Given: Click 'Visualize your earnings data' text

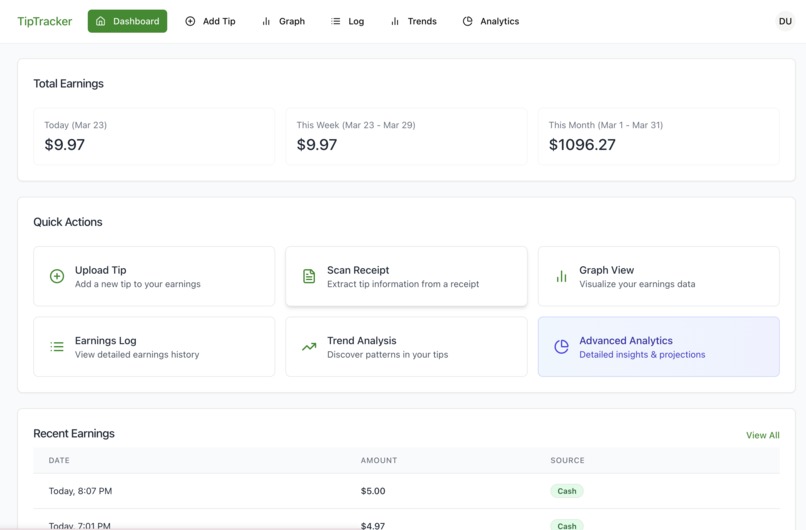Looking at the screenshot, I should [x=637, y=284].
